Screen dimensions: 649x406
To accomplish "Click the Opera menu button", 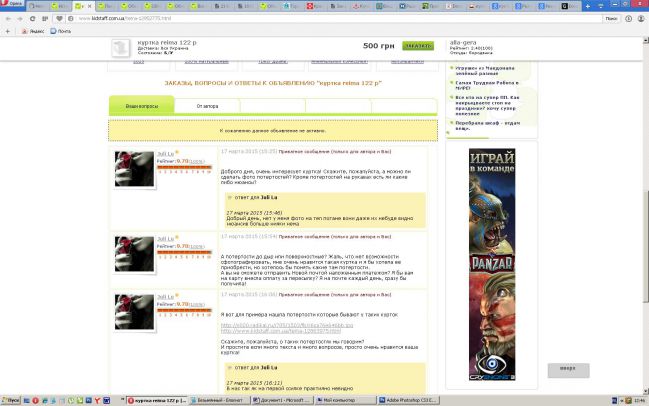I will tap(14, 6).
